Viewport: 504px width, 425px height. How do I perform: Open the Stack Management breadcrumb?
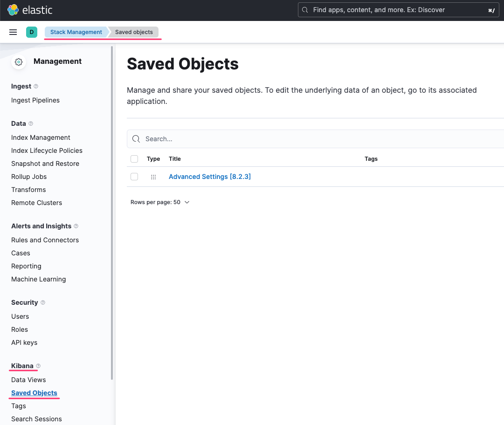point(76,32)
